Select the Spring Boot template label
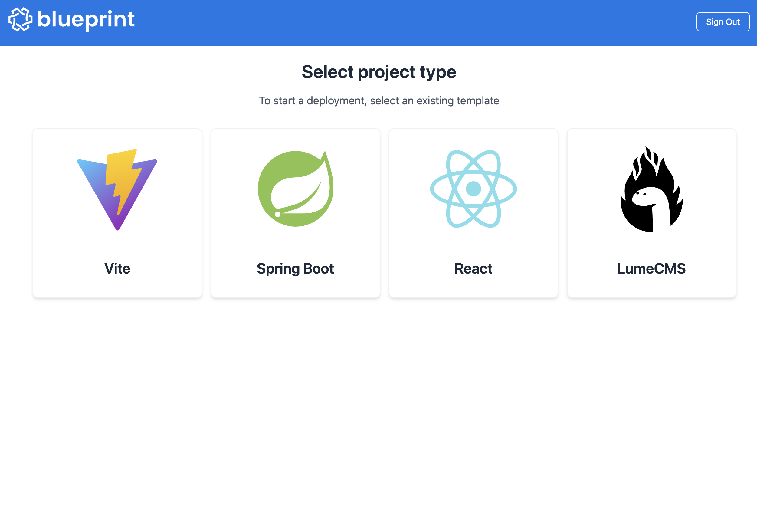Screen dimensions: 757x532 pos(295,268)
